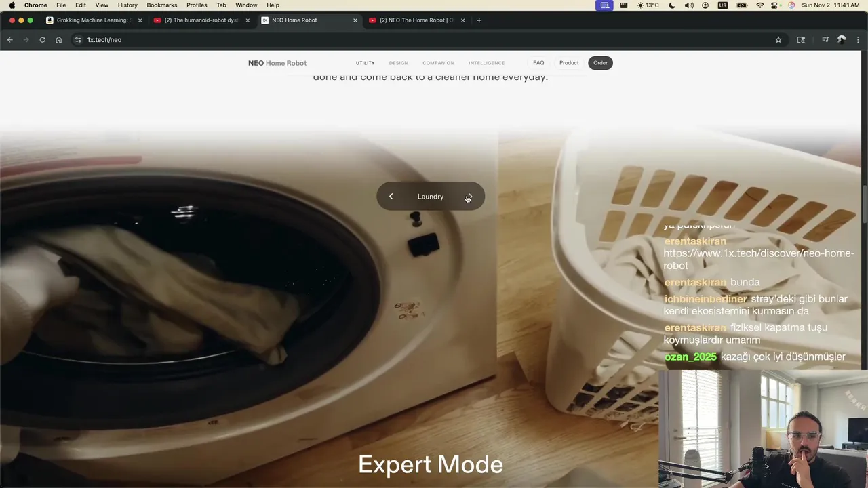Viewport: 868px width, 488px height.
Task: Open the US input source menu
Action: (x=723, y=5)
